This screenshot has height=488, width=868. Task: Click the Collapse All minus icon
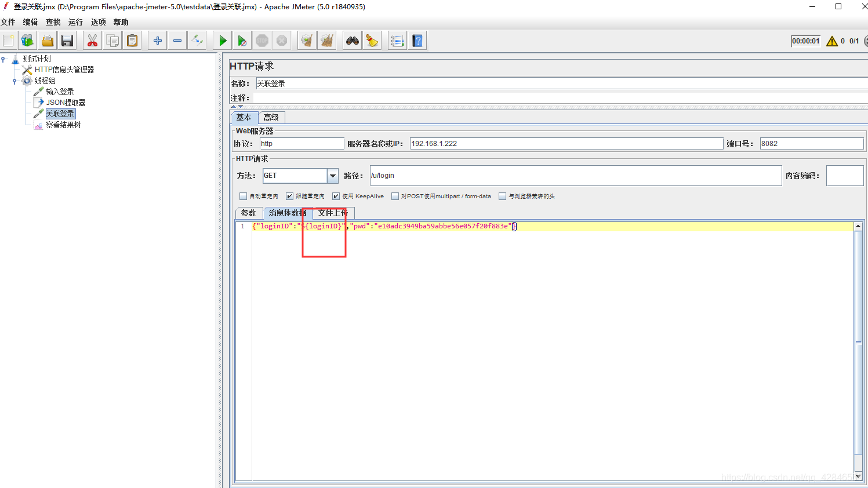177,41
